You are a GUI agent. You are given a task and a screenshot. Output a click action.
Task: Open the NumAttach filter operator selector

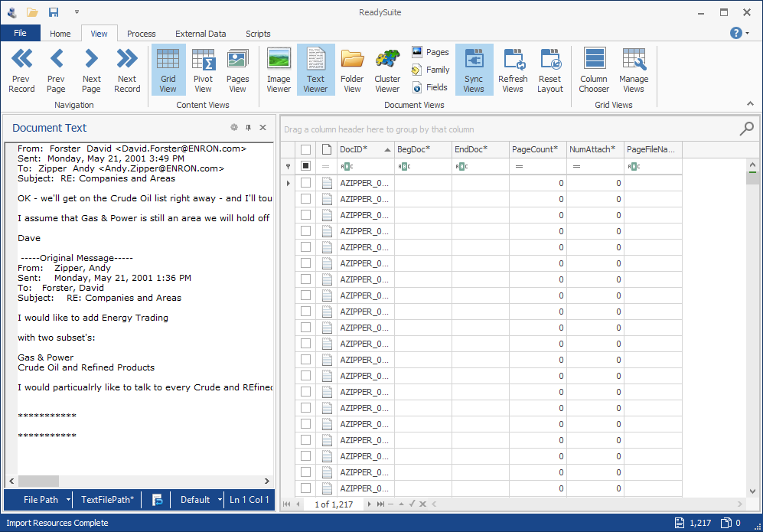tap(576, 166)
